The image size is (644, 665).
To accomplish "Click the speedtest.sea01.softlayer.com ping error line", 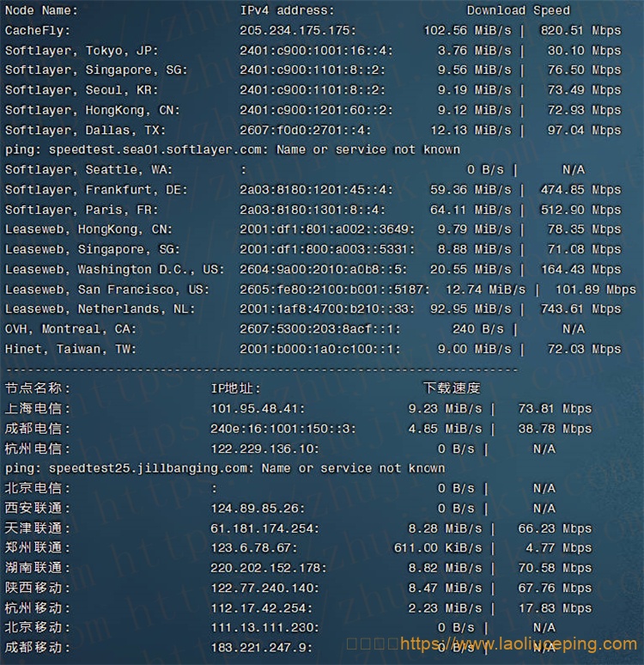I will (233, 150).
